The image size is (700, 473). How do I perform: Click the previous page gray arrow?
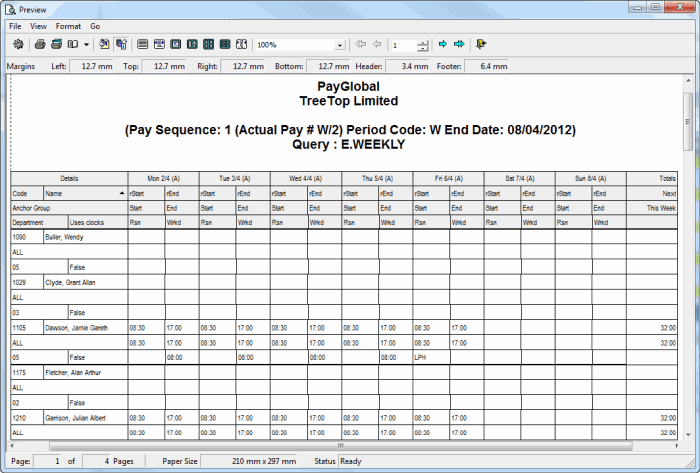tap(377, 45)
